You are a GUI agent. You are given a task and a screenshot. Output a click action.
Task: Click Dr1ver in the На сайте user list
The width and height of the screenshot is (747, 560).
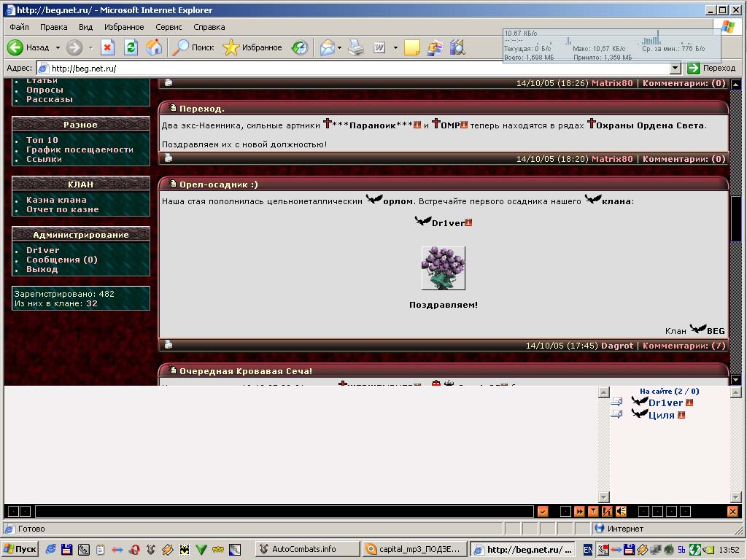pos(665,402)
